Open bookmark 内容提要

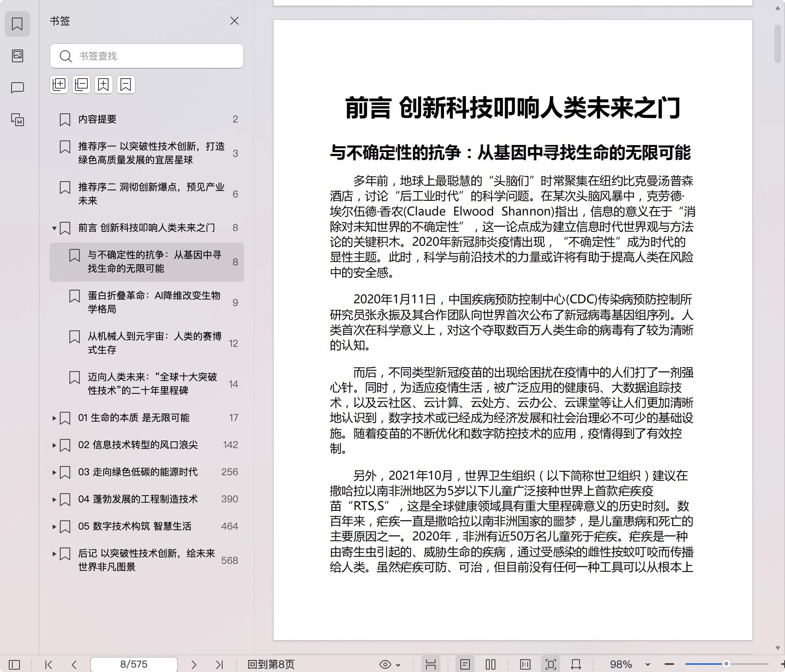tap(147, 119)
